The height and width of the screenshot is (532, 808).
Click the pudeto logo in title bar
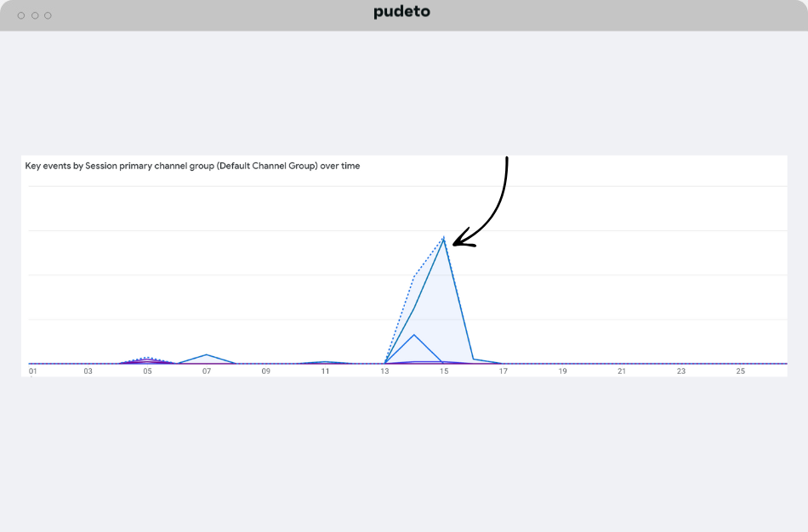[401, 12]
